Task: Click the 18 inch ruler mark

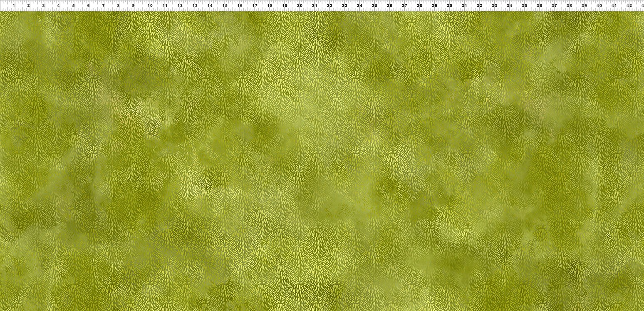Action: tap(270, 6)
